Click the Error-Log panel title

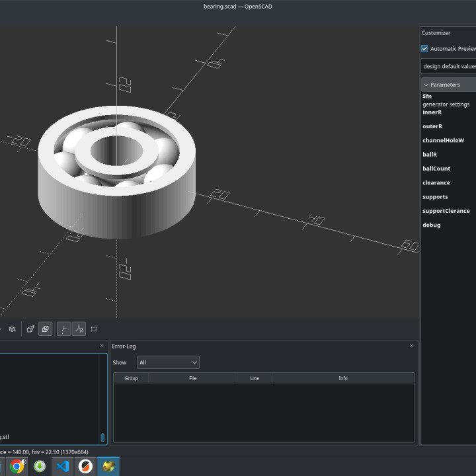pos(124,346)
